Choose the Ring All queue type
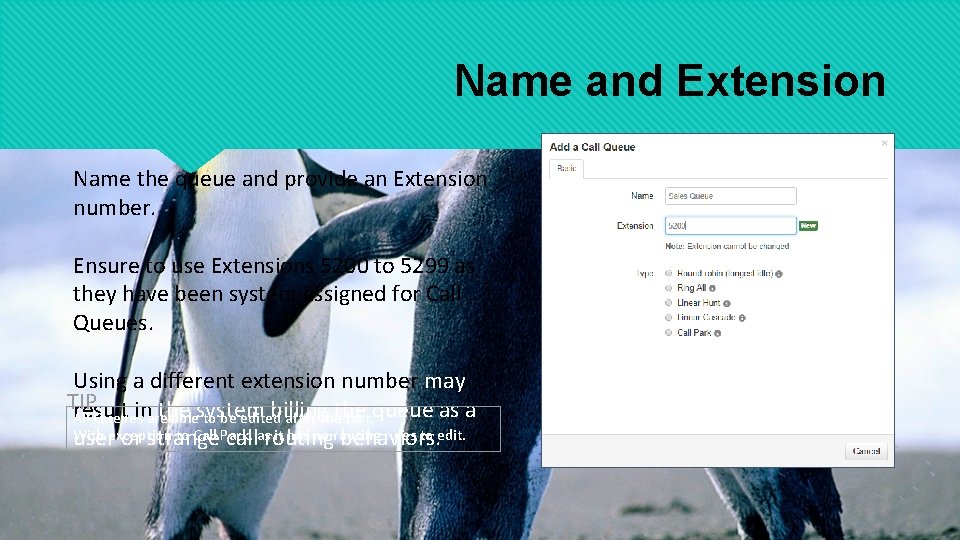 (669, 288)
